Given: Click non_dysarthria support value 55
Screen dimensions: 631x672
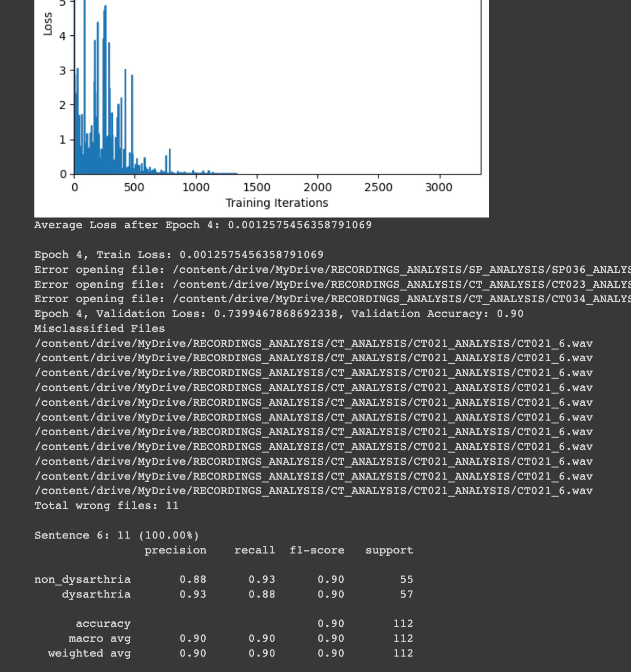Looking at the screenshot, I should [407, 580].
